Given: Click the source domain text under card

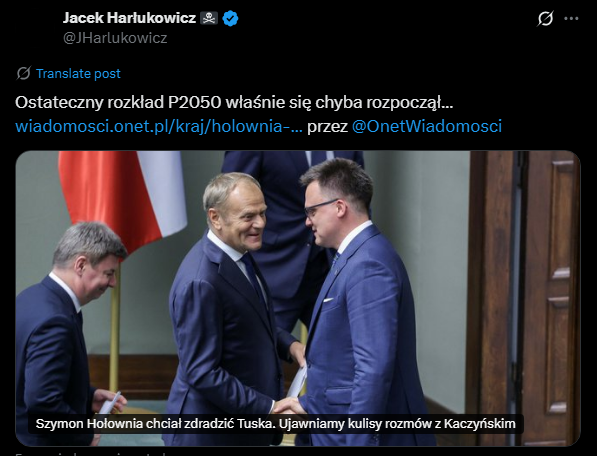Looking at the screenshot, I should [x=91, y=454].
